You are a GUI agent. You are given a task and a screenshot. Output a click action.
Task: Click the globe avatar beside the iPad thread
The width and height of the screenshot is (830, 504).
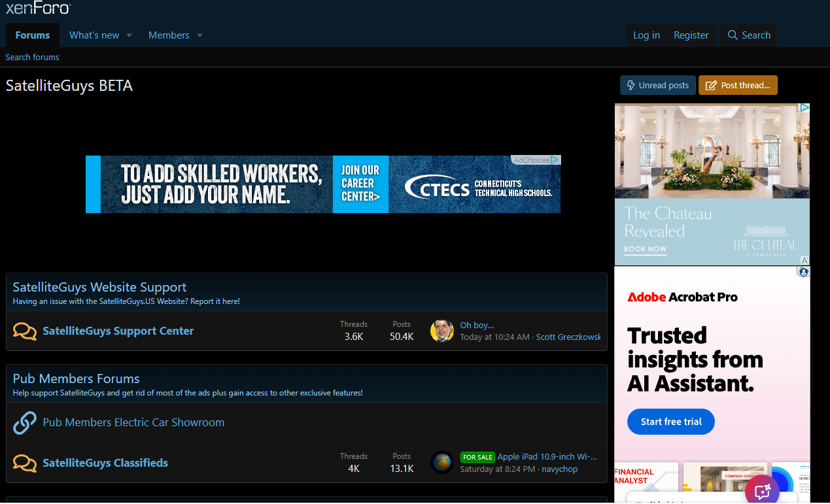[x=442, y=463]
